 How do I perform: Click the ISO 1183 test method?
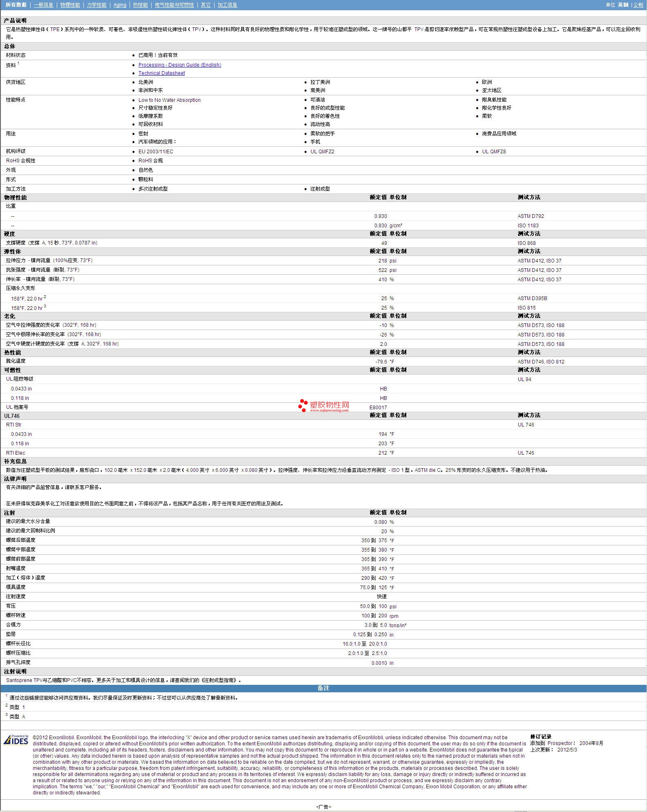(528, 226)
